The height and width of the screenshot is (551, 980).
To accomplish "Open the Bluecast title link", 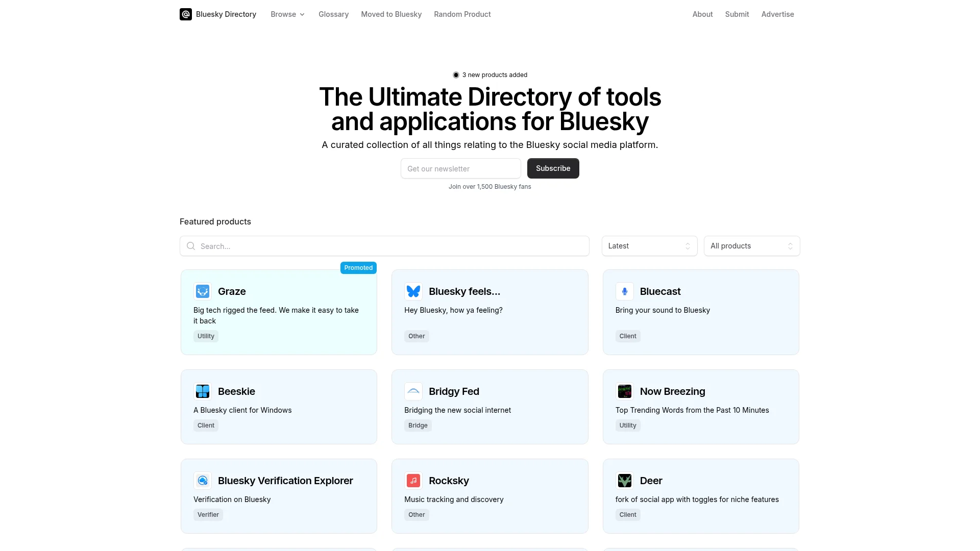I will coord(660,291).
